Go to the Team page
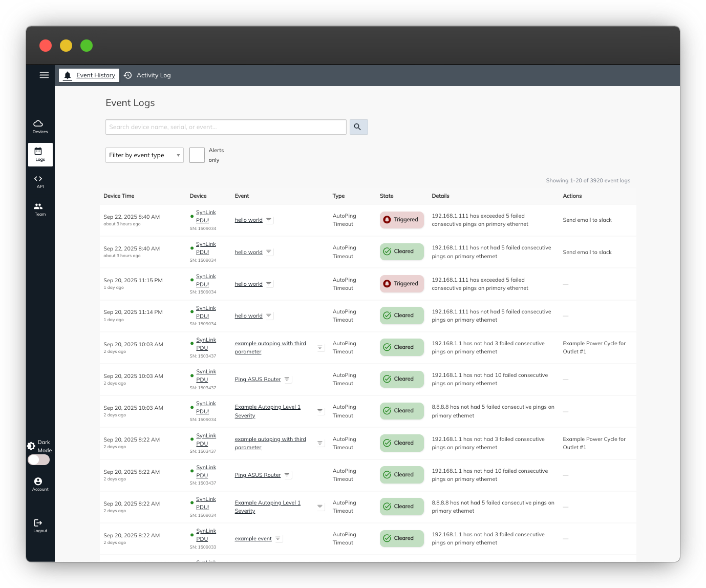The image size is (706, 588). [40, 209]
